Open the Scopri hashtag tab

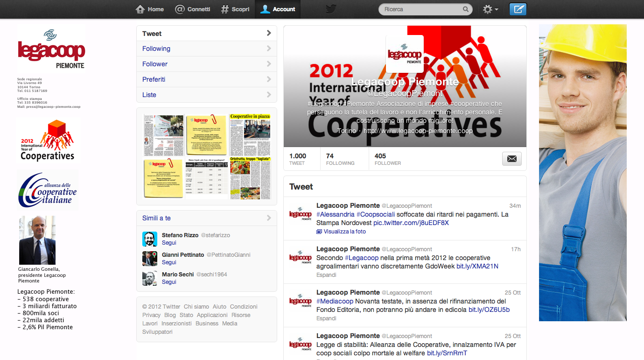(x=235, y=9)
